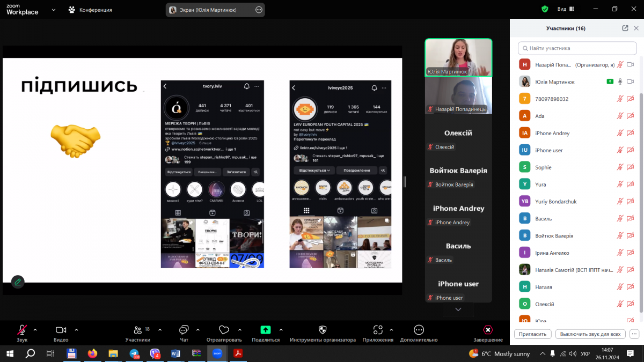Viewport: 644px width, 362px height.
Task: Click the Дополнительно more options icon
Action: pyautogui.click(x=419, y=330)
